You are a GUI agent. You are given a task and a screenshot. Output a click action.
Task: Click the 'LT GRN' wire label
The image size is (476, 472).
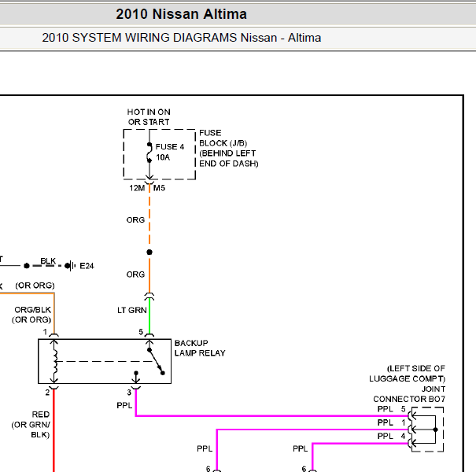click(x=132, y=310)
